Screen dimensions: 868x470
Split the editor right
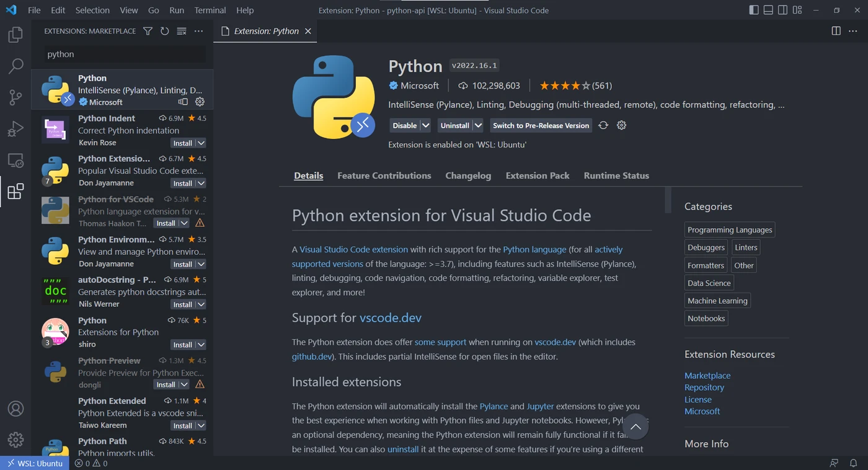pyautogui.click(x=836, y=31)
